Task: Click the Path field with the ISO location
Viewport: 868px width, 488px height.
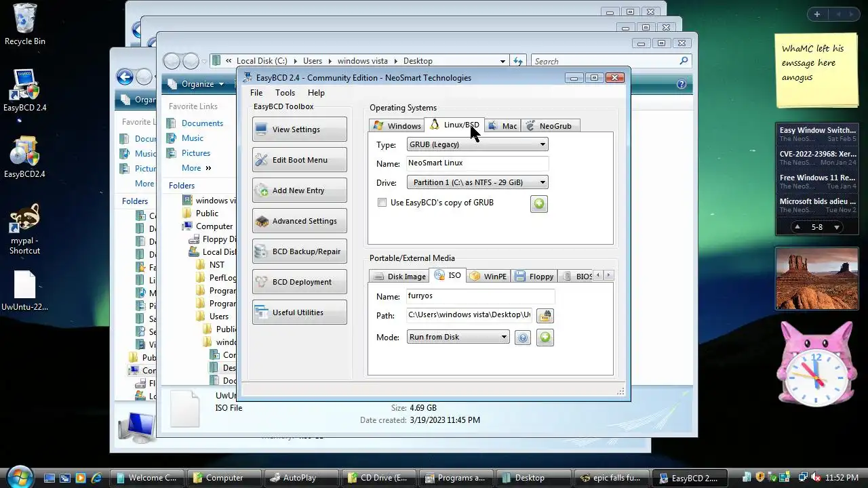Action: coord(469,314)
